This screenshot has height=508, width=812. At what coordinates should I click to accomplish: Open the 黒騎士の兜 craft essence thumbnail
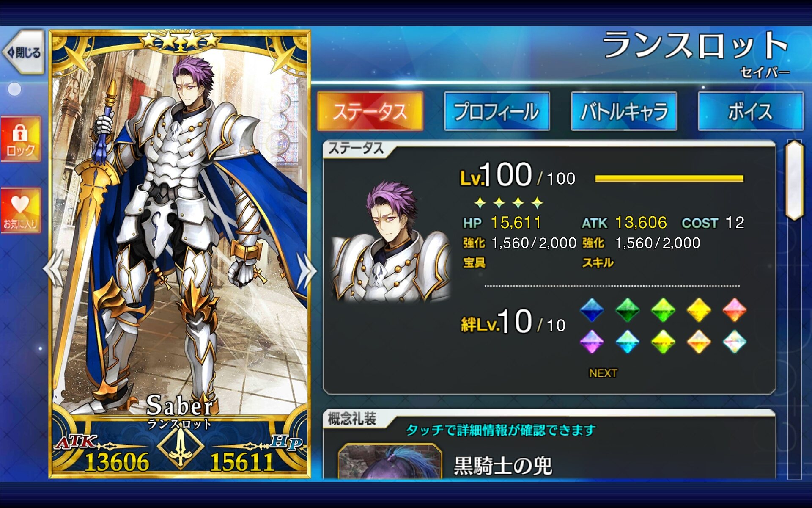(x=390, y=461)
